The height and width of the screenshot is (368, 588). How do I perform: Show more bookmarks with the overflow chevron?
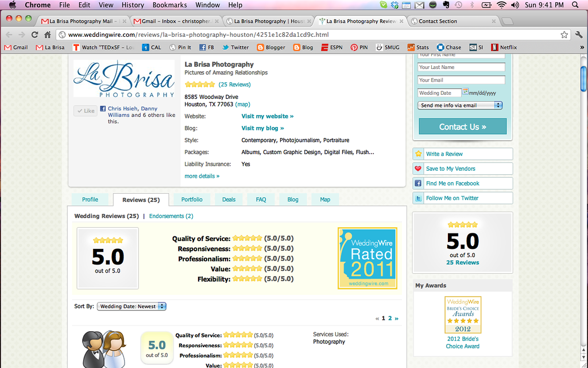[582, 47]
